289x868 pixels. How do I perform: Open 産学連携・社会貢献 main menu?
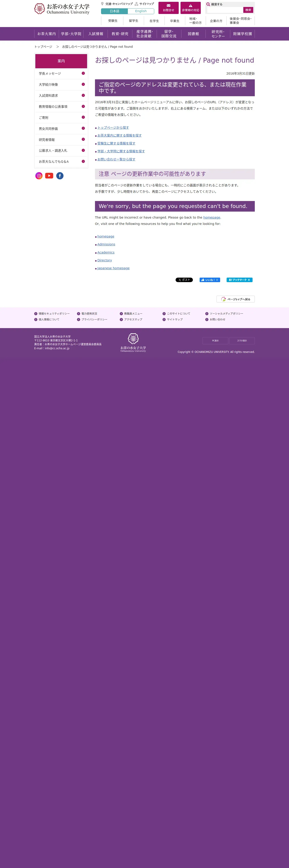(144, 34)
